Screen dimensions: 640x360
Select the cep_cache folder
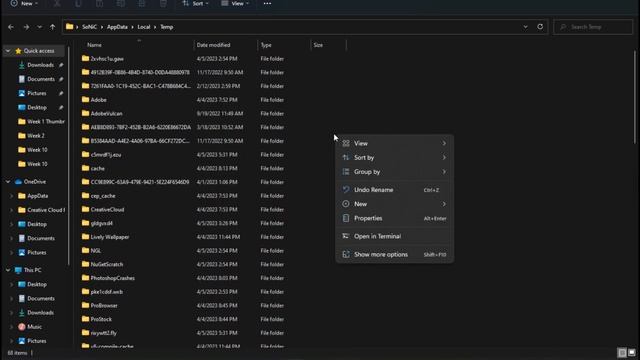(103, 196)
